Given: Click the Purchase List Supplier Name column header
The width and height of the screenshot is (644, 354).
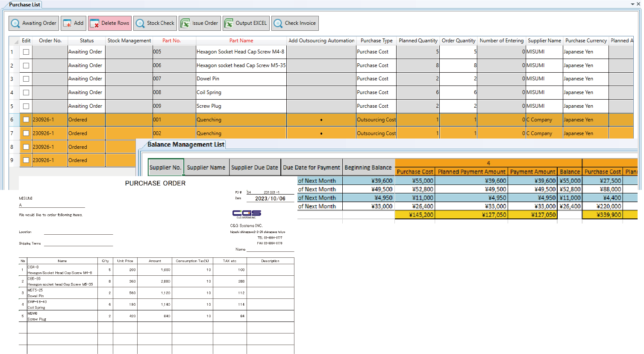Looking at the screenshot, I should [x=544, y=41].
